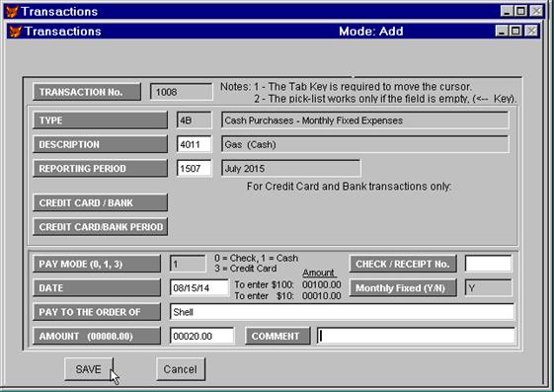This screenshot has width=554, height=392.
Task: Focus the transaction number field showing 1008
Action: click(182, 92)
